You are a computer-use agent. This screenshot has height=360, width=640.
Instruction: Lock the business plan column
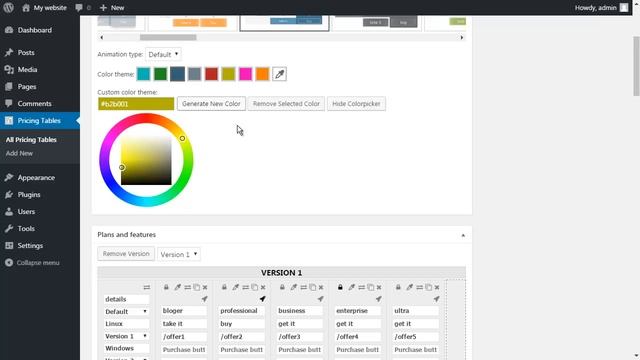coord(282,287)
